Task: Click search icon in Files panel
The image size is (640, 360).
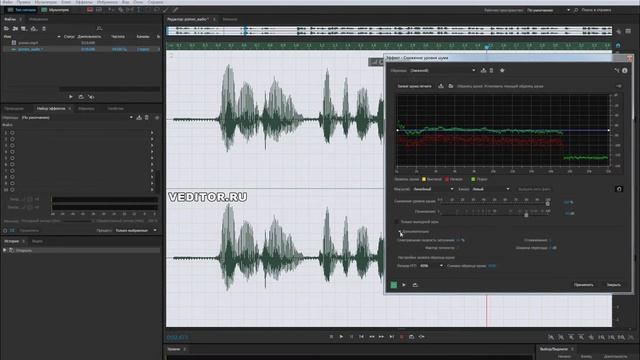Action: coord(99,29)
